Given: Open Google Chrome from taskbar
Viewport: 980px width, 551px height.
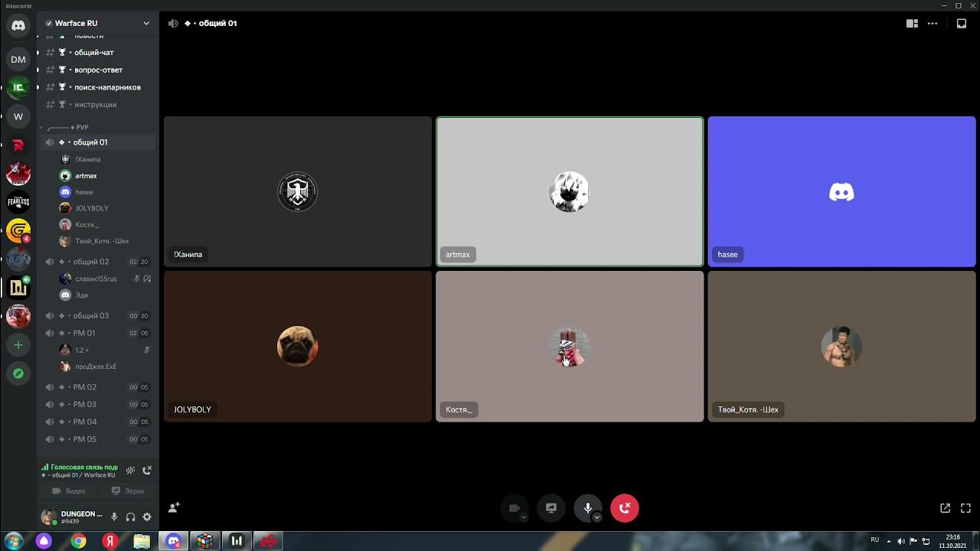Looking at the screenshot, I should tap(79, 541).
